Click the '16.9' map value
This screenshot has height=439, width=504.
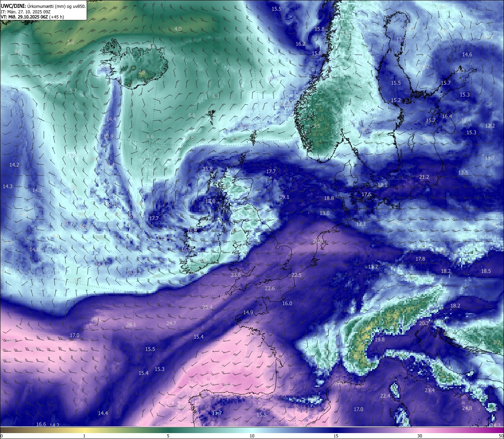click(x=192, y=231)
